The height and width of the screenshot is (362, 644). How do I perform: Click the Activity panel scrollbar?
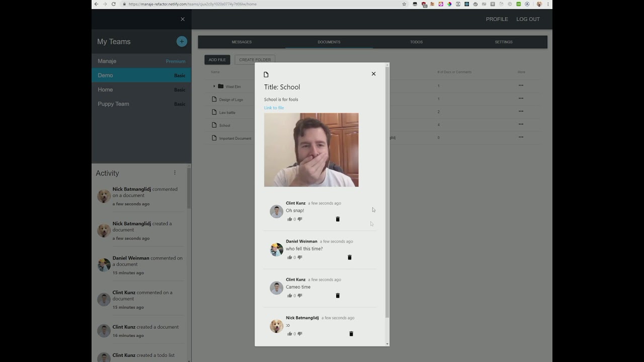click(x=189, y=189)
